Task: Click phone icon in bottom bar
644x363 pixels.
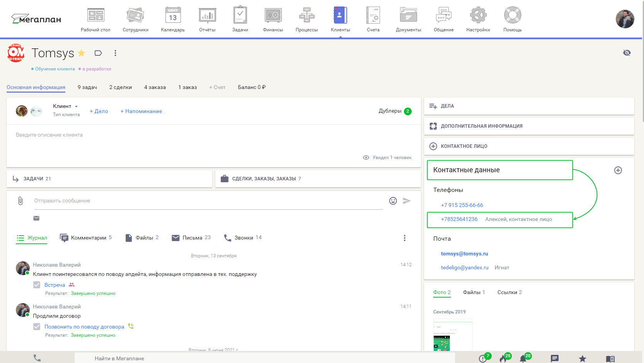Action: 37,358
